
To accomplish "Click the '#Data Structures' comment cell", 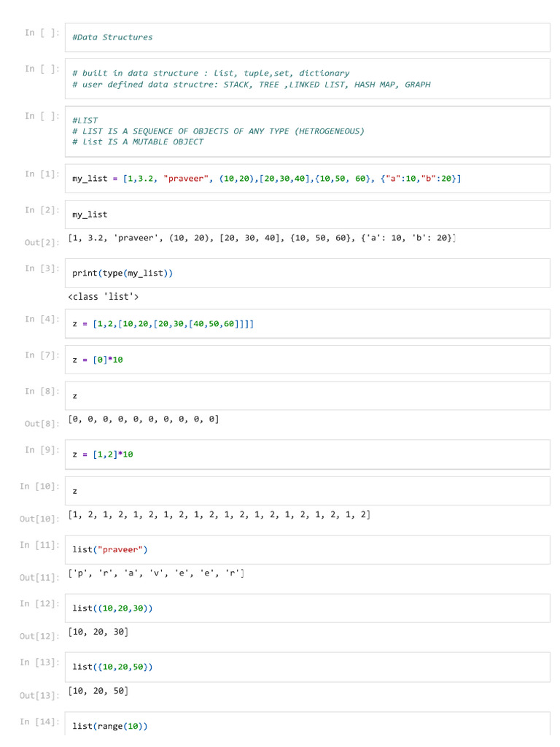I will point(307,37).
